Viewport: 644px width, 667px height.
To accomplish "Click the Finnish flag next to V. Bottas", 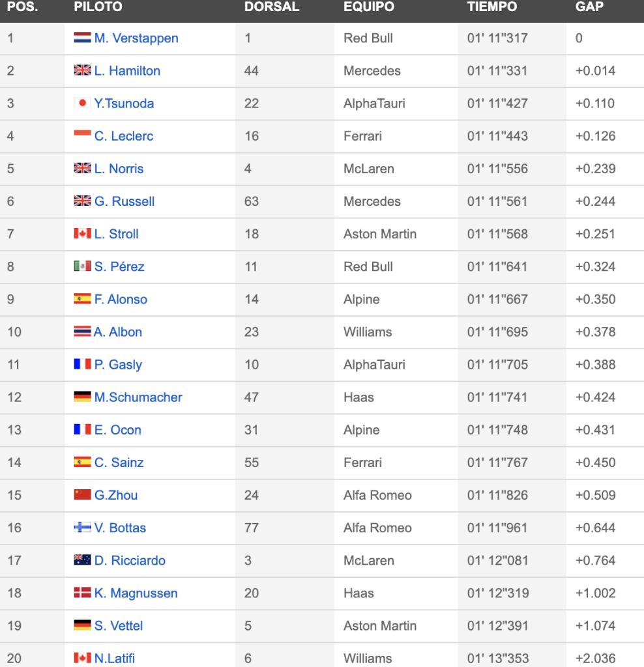I will 82,527.
